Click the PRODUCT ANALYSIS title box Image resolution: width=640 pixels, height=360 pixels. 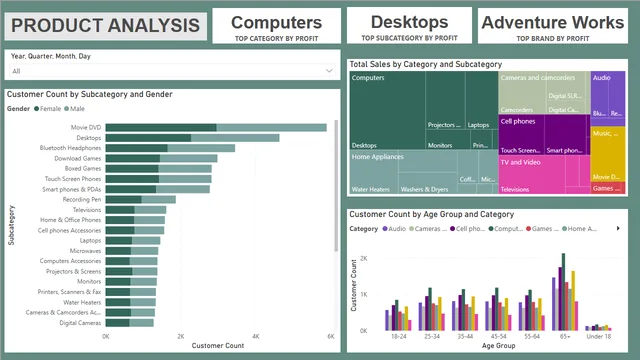pos(106,26)
